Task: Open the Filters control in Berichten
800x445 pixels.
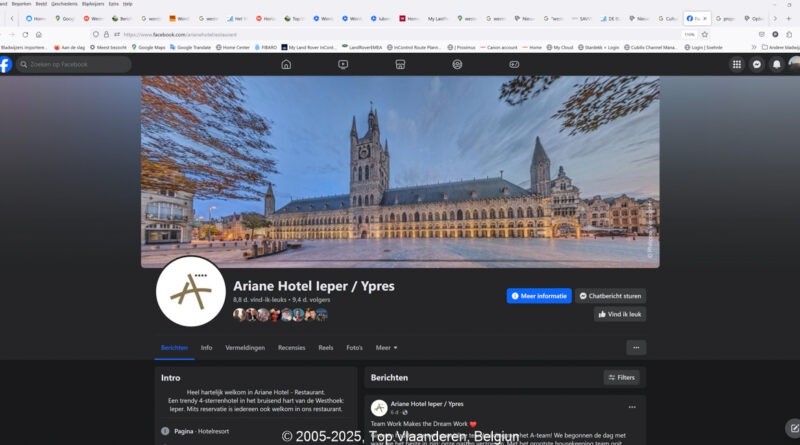Action: 621,378
